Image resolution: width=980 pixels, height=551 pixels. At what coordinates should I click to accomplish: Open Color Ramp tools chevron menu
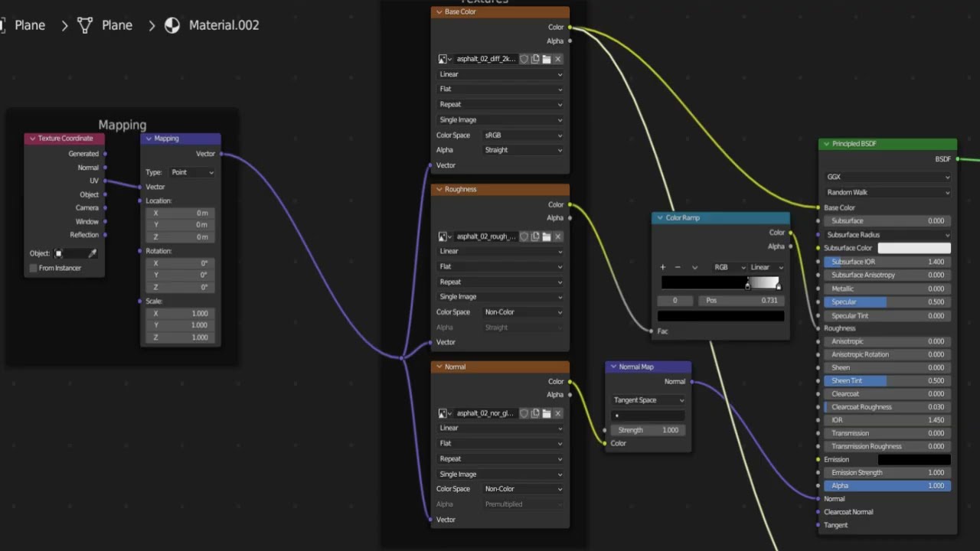click(x=694, y=267)
